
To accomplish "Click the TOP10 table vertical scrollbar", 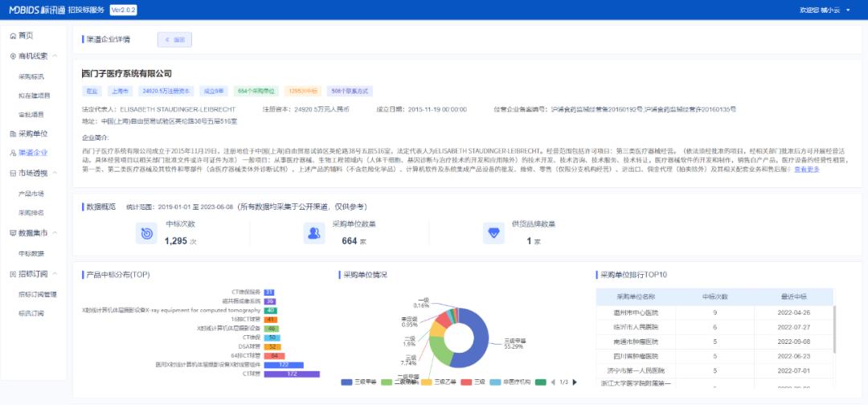I will [835, 329].
